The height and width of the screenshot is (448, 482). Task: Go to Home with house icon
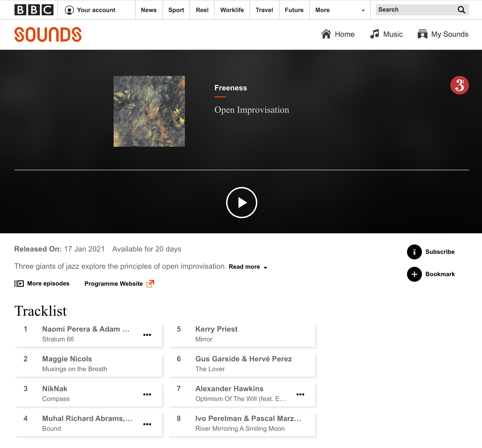(338, 34)
